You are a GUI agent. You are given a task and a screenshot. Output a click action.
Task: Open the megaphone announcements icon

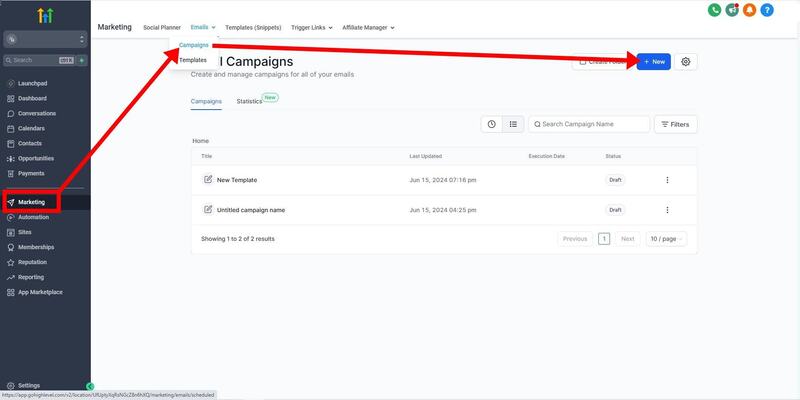(732, 10)
